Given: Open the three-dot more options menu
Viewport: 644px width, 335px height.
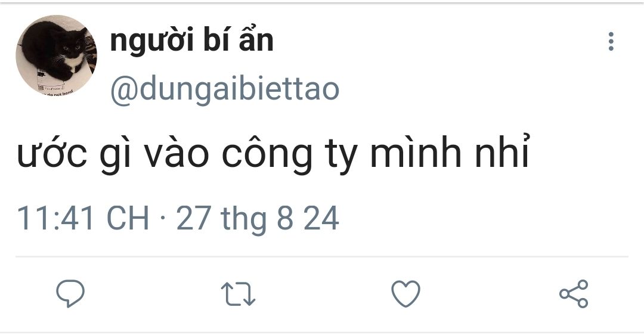Looking at the screenshot, I should tap(611, 42).
